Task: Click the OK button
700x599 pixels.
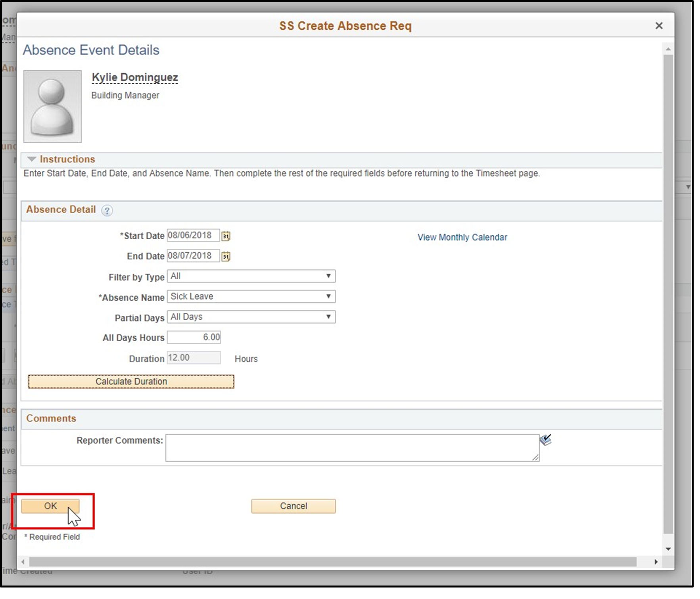Action: [x=50, y=506]
